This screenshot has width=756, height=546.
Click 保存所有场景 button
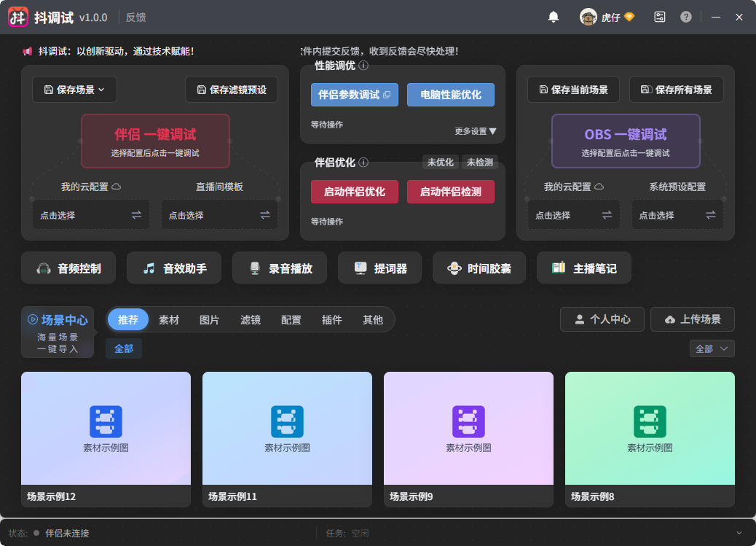tap(677, 90)
